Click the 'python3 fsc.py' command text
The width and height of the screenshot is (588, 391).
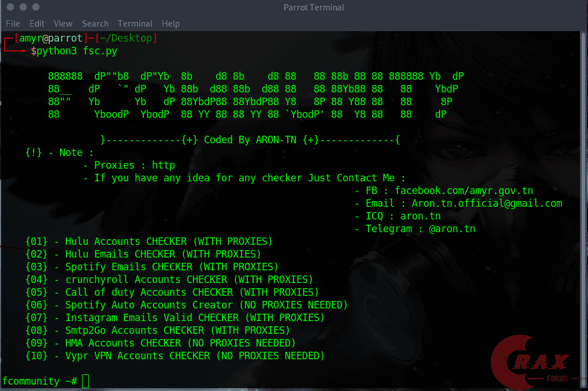click(x=77, y=51)
